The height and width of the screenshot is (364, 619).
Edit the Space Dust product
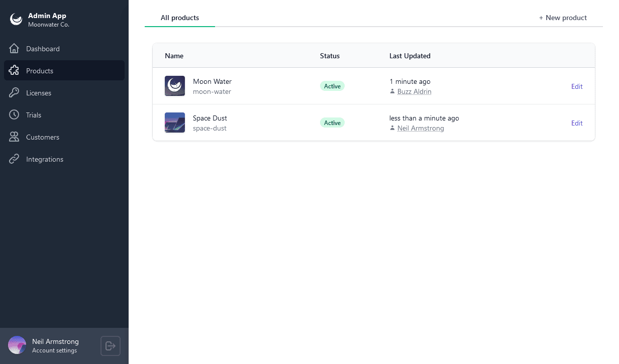(577, 123)
